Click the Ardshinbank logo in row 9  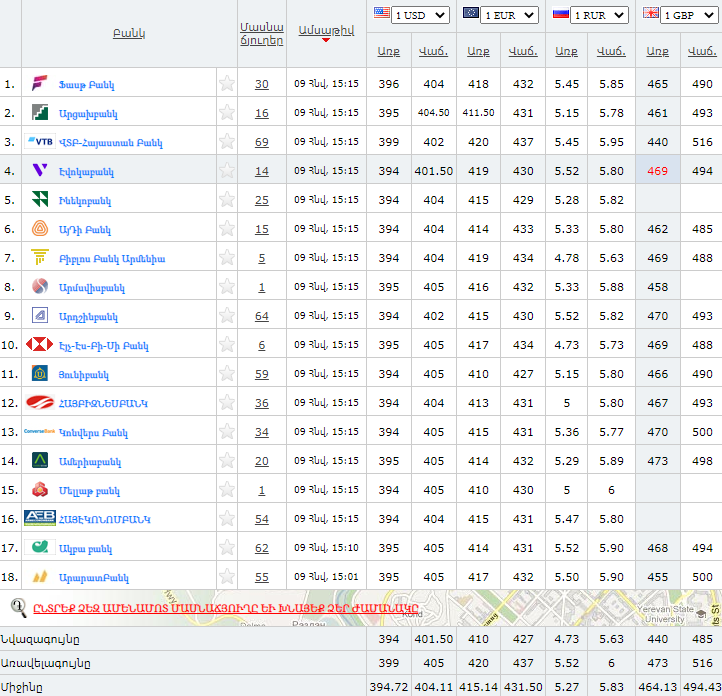click(40, 315)
